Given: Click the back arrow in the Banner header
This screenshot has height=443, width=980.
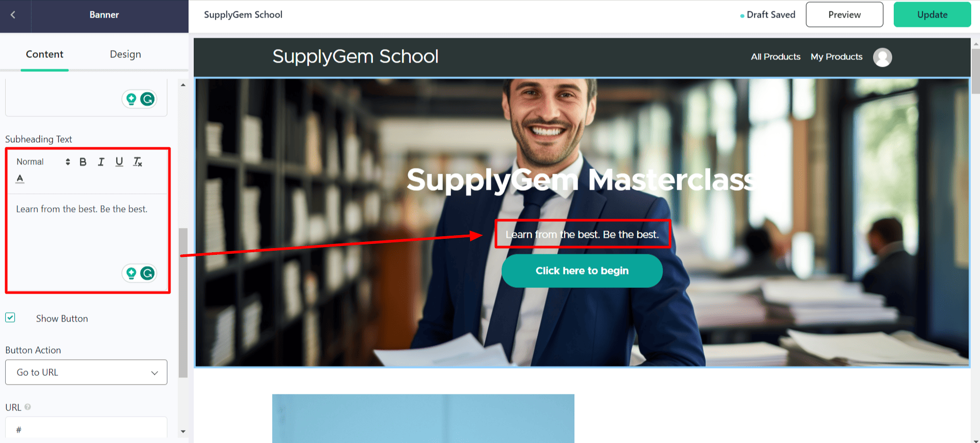Looking at the screenshot, I should 13,15.
